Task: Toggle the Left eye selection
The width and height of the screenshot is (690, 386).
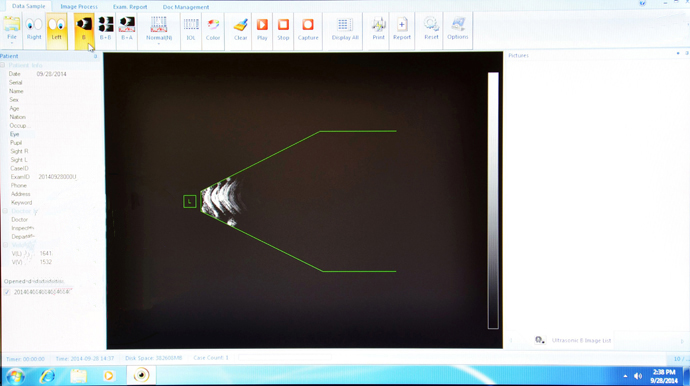Action: point(57,29)
